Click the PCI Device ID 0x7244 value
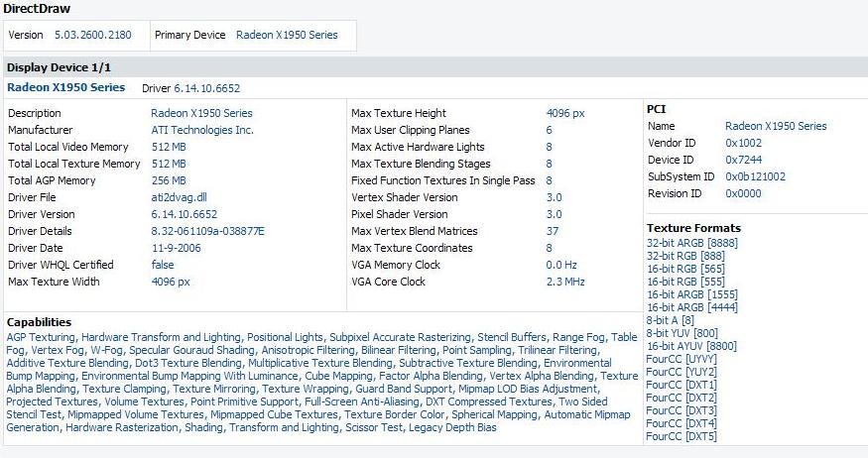This screenshot has height=458, width=868. [x=743, y=160]
